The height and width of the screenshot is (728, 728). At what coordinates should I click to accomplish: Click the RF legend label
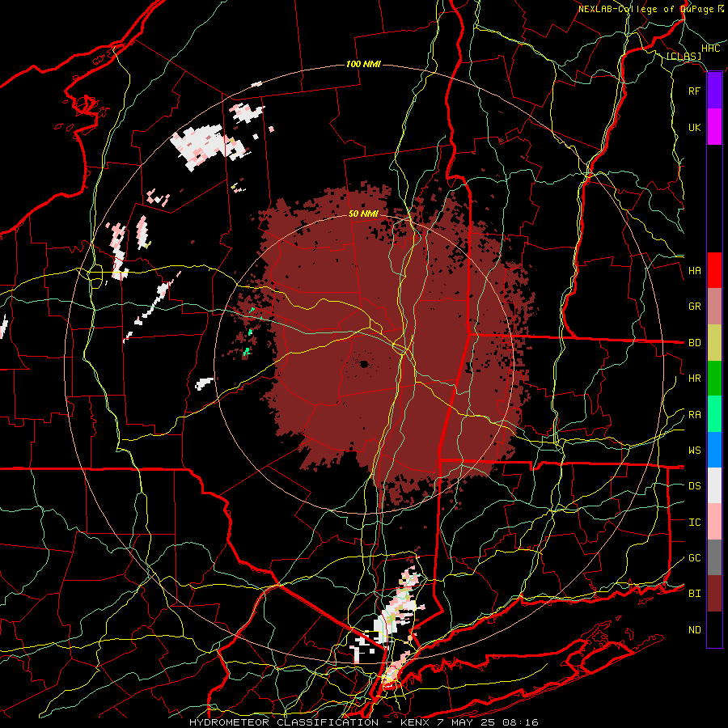pos(694,91)
